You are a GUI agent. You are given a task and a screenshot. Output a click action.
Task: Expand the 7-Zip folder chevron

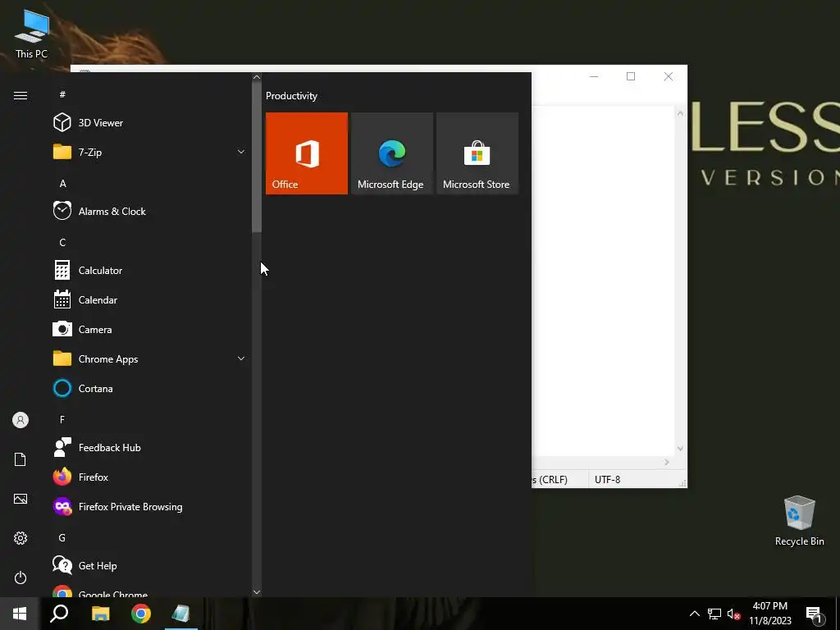point(241,152)
